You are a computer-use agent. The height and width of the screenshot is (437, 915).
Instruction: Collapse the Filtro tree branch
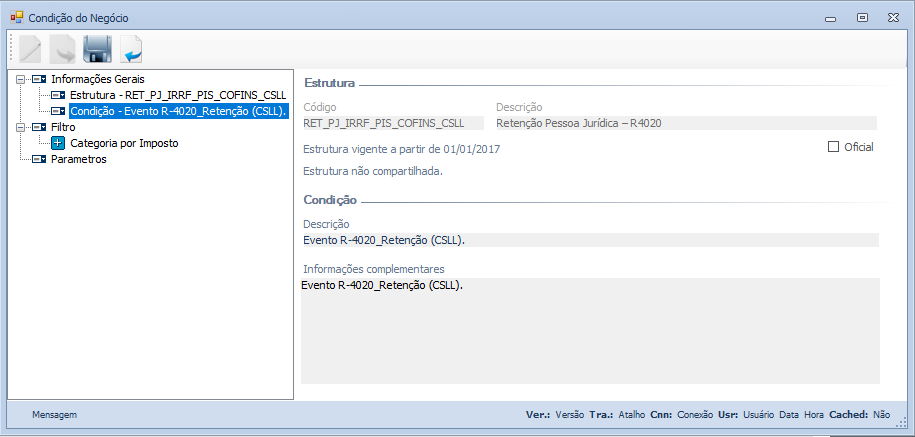point(21,127)
